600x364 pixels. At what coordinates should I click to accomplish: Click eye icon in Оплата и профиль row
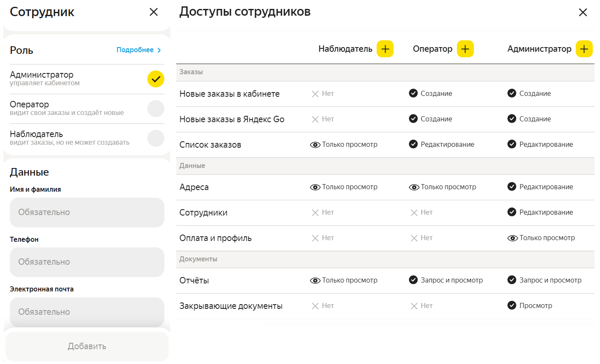513,238
